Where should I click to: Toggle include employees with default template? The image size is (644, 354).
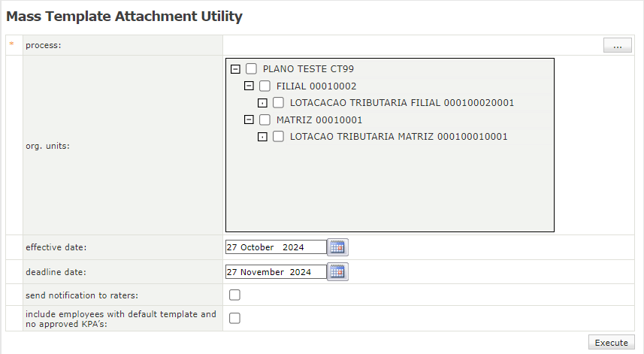pos(235,318)
